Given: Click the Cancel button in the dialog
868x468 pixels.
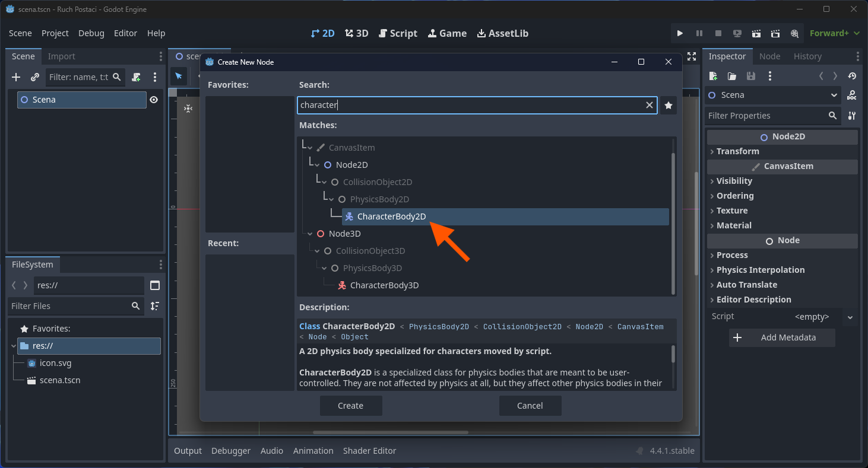Looking at the screenshot, I should coord(530,406).
